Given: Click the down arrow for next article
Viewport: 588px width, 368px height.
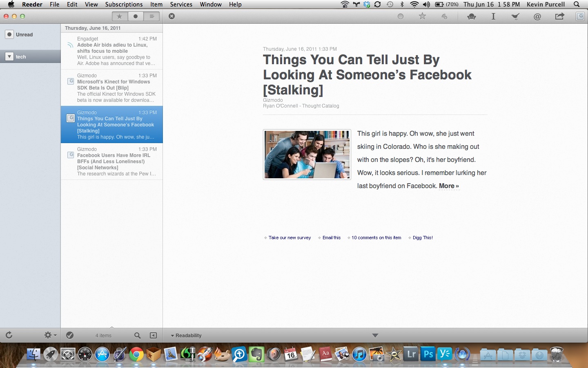Looking at the screenshot, I should 375,335.
